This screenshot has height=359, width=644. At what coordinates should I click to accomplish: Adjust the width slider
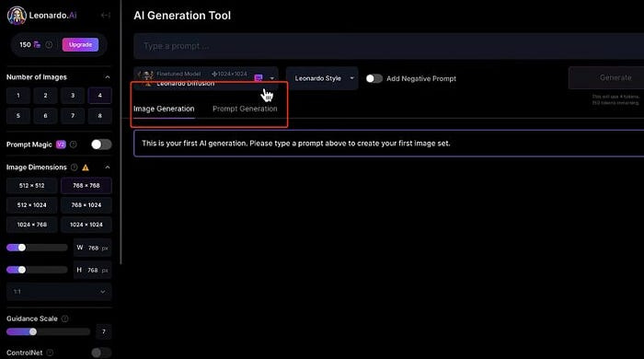click(37, 248)
